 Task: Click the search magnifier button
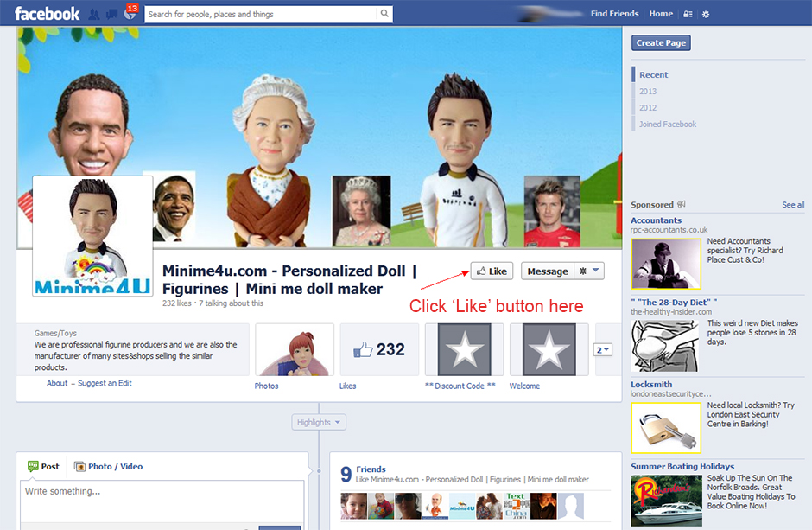coord(384,14)
